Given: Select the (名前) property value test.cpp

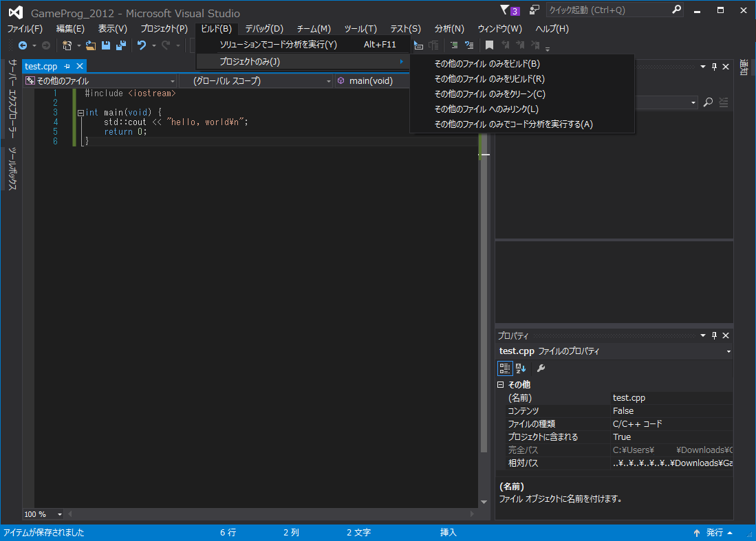Looking at the screenshot, I should coord(672,398).
